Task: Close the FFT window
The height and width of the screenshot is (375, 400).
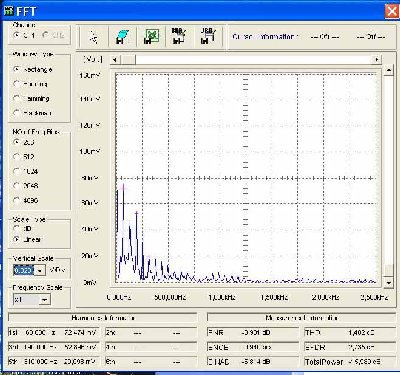Action: pyautogui.click(x=392, y=11)
